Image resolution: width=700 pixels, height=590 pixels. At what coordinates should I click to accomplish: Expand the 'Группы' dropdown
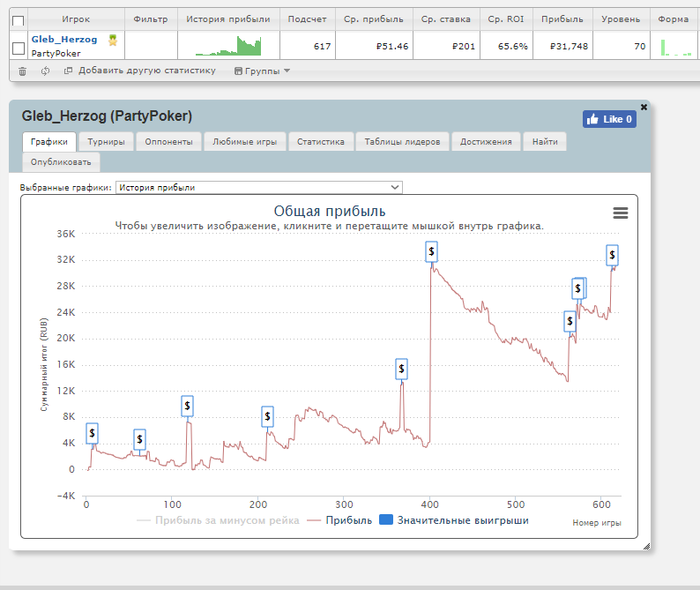tap(262, 71)
